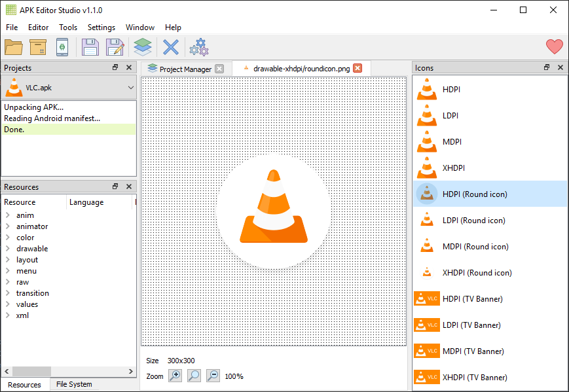The width and height of the screenshot is (569, 392).
Task: Switch to the File System tab
Action: [73, 384]
